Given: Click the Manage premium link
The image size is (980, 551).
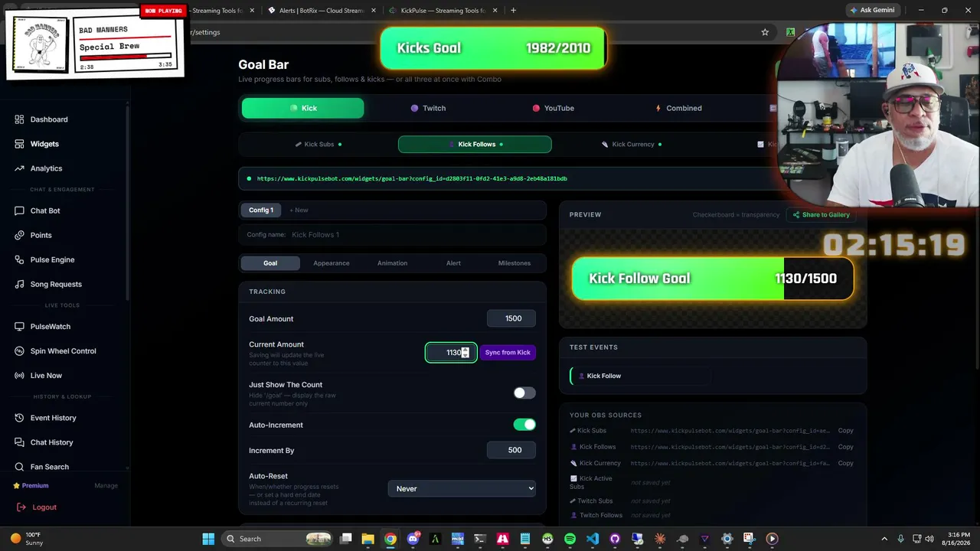Looking at the screenshot, I should pyautogui.click(x=106, y=485).
